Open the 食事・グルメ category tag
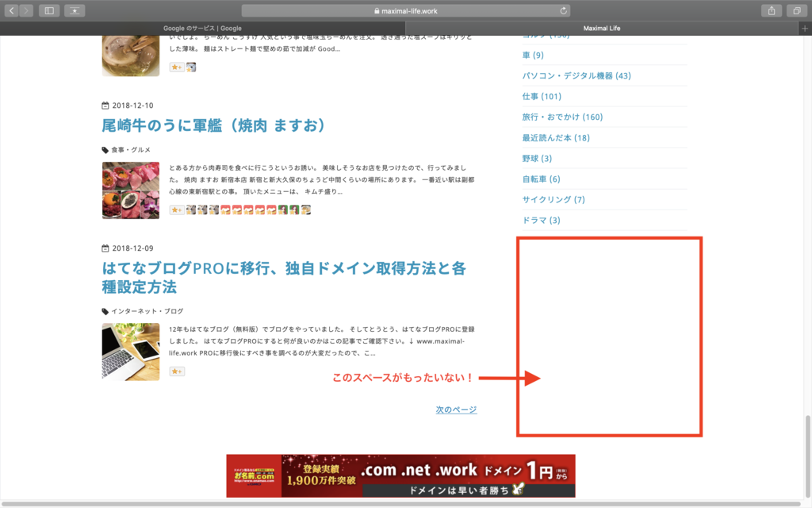This screenshot has width=812, height=508. tap(131, 150)
